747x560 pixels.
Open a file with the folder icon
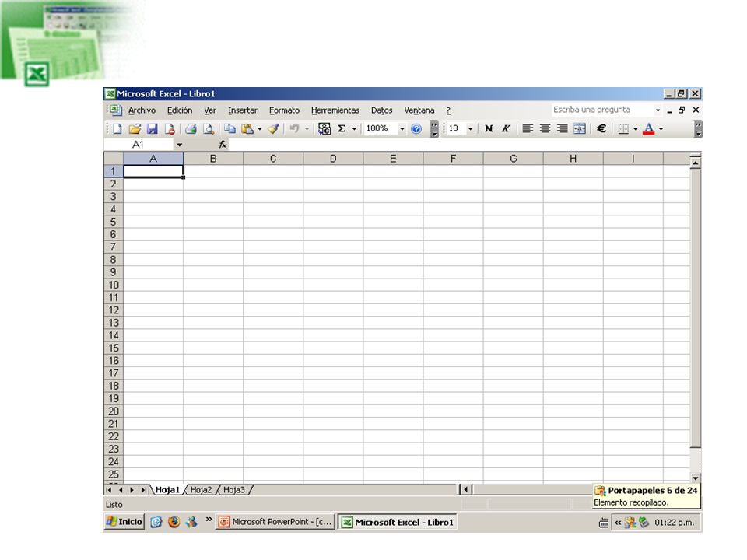point(135,128)
